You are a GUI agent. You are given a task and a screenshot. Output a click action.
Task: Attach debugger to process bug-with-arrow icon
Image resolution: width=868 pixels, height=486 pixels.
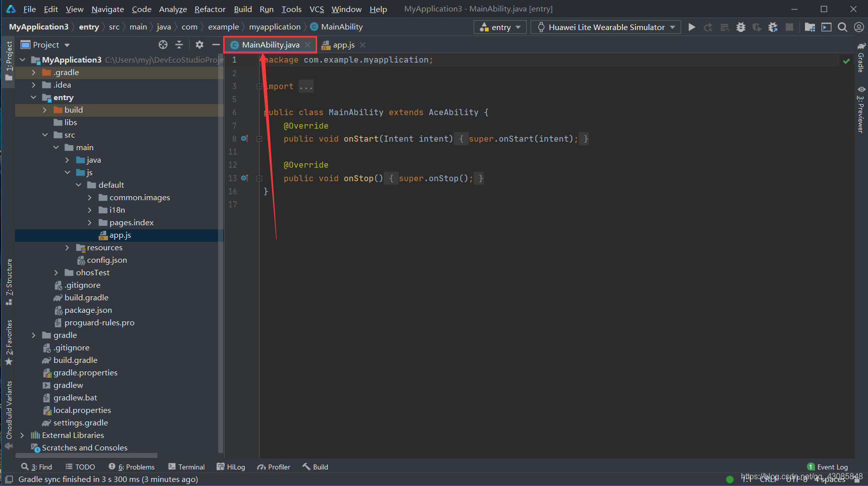coord(773,27)
